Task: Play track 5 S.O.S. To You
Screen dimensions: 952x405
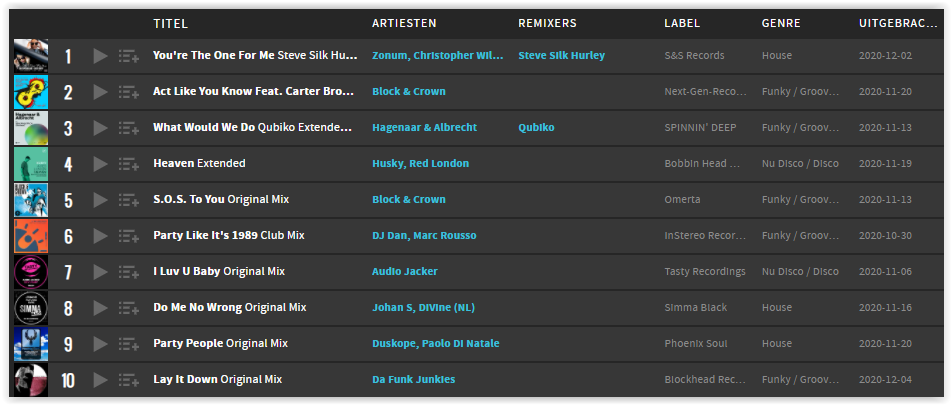Action: coord(101,200)
